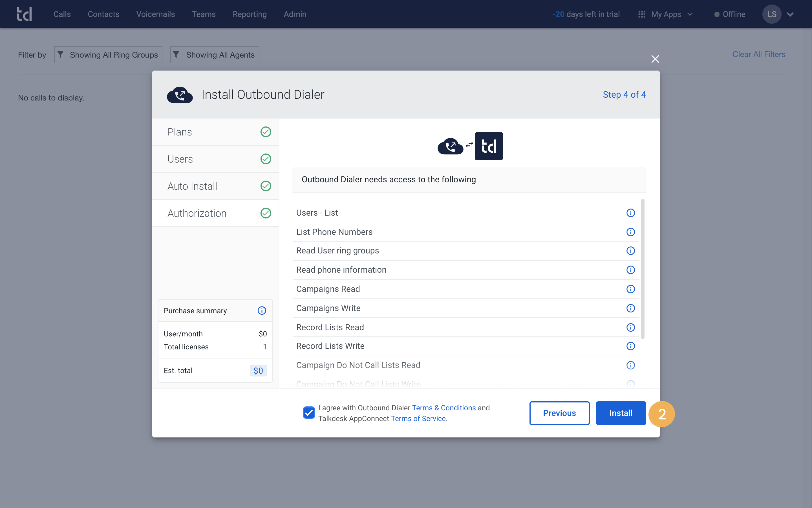Screen dimensions: 812x508
Task: Click the funnel icon on Agents filter
Action: coord(176,54)
